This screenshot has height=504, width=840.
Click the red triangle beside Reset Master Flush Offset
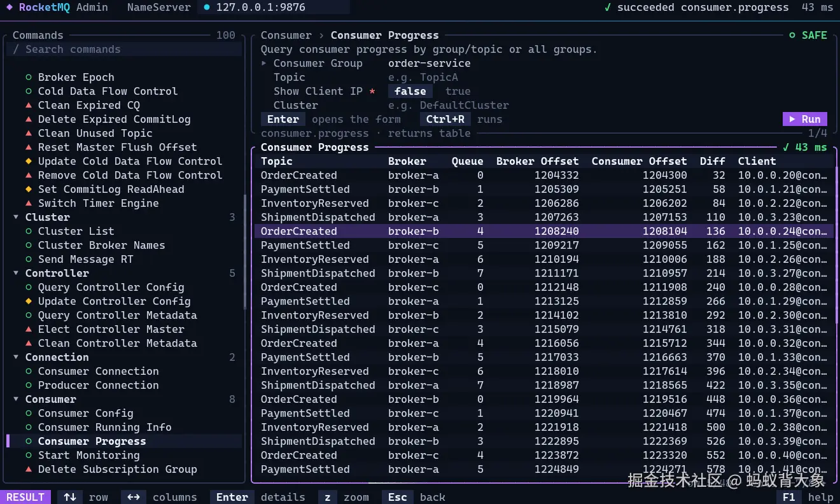29,148
